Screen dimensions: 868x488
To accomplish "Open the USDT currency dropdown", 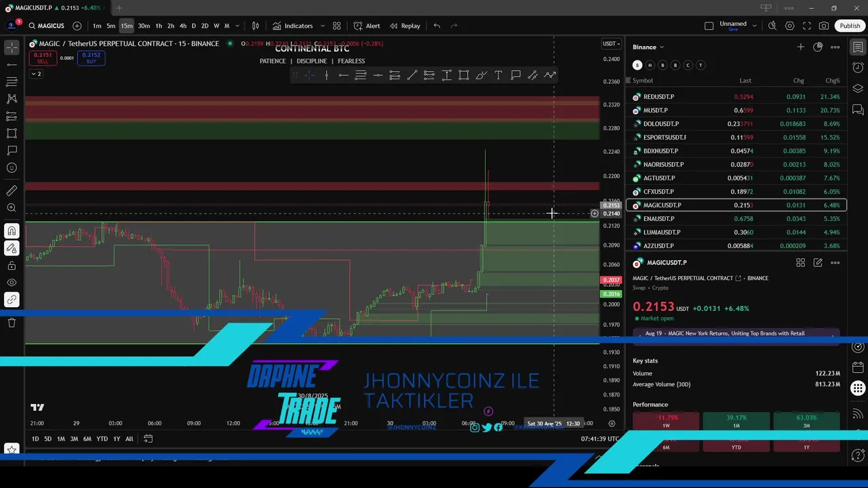I will pyautogui.click(x=611, y=43).
